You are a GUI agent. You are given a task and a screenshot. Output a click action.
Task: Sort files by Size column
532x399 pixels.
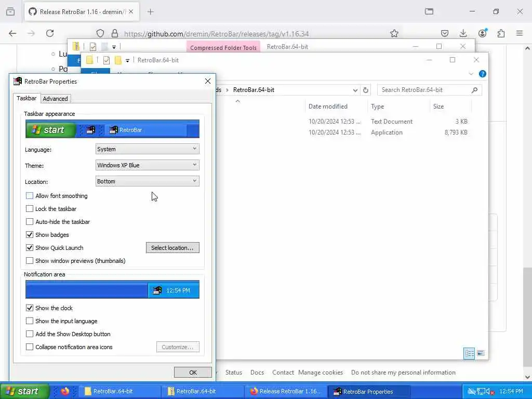click(450, 107)
